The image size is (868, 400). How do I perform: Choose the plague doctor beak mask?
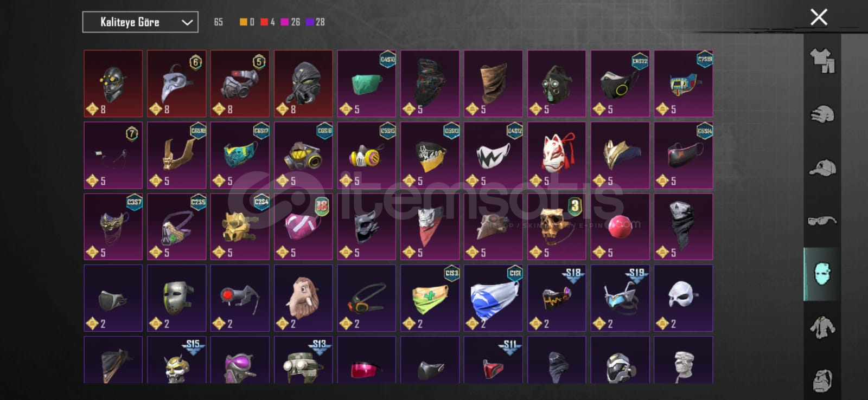(176, 83)
